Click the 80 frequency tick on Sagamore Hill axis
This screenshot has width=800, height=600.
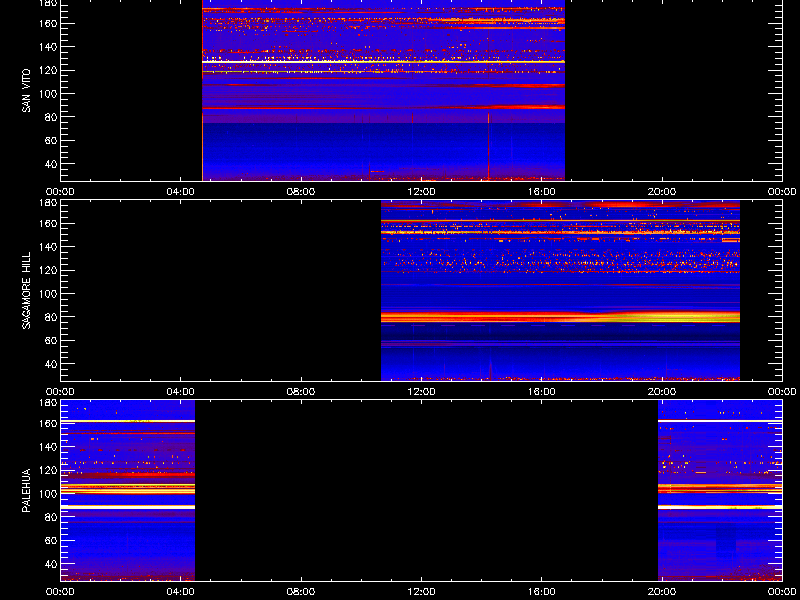click(51, 317)
